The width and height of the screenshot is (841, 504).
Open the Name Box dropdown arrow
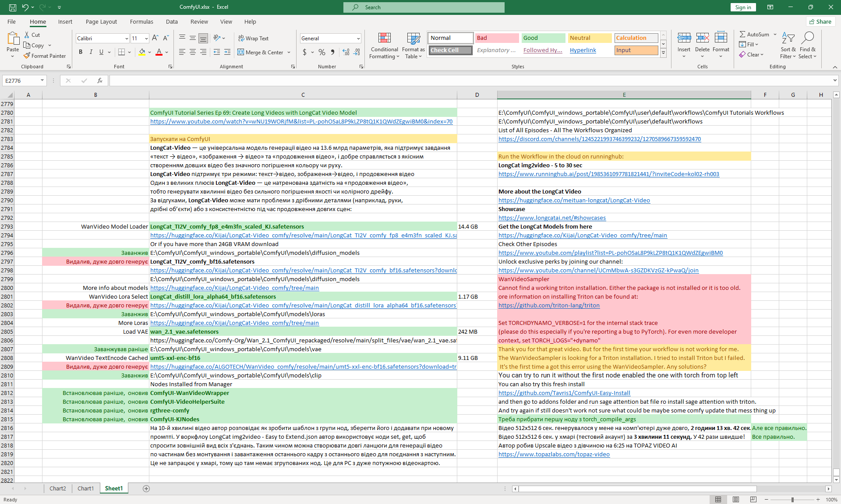[42, 81]
